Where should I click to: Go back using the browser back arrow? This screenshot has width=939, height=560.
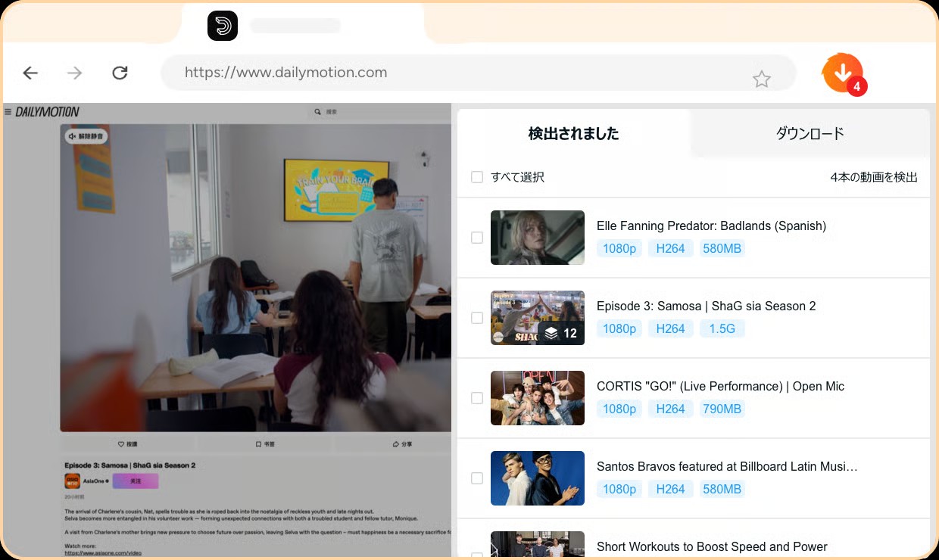30,73
